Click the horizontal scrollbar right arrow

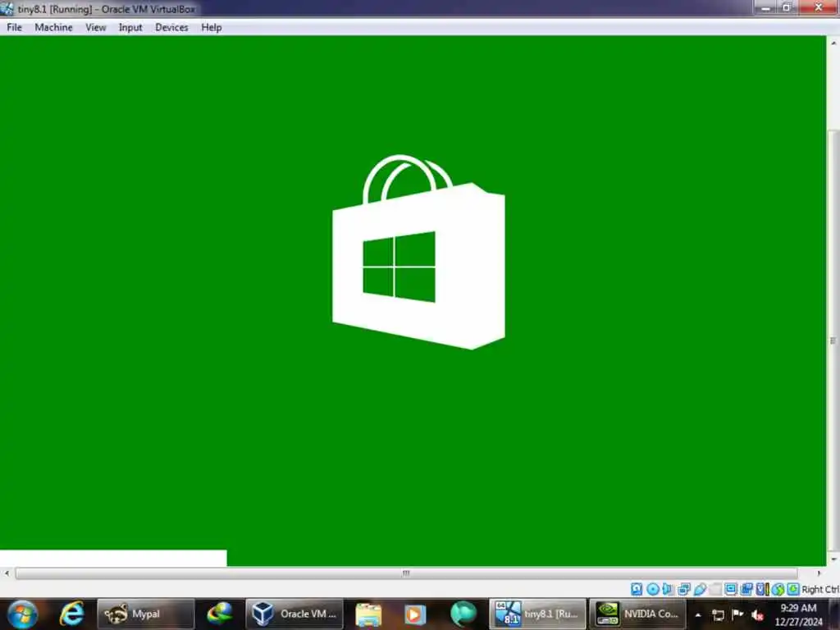[819, 573]
